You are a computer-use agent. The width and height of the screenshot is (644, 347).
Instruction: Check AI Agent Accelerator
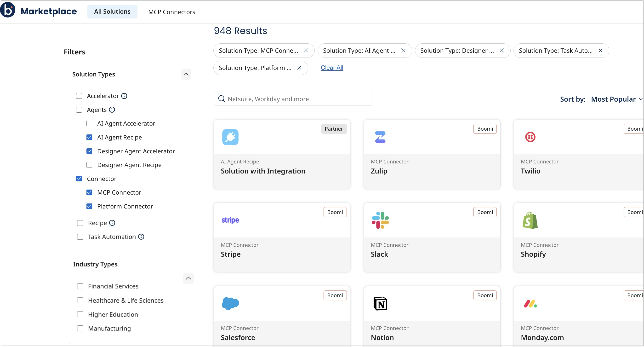89,123
